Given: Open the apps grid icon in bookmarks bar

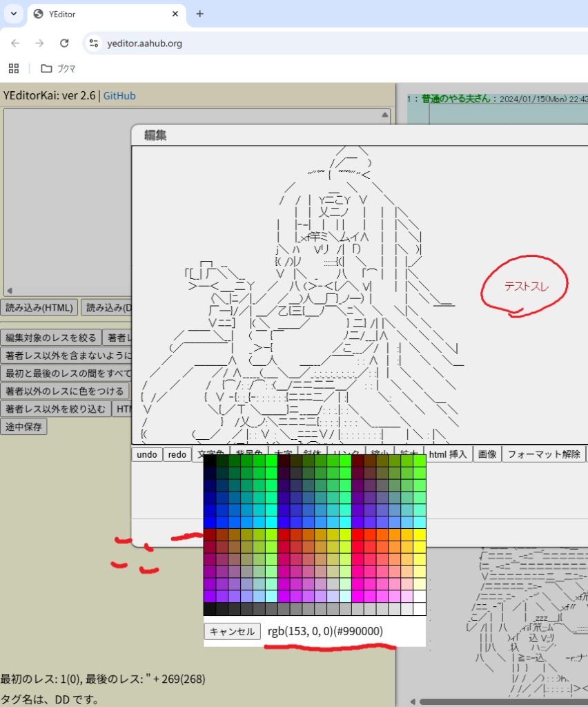Looking at the screenshot, I should (x=13, y=68).
